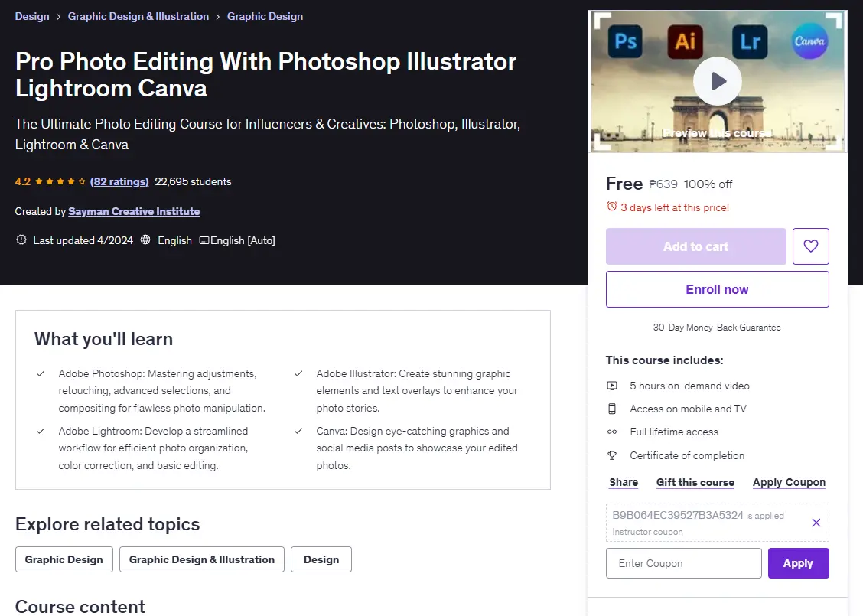Click Share link in sidebar
The height and width of the screenshot is (616, 863).
click(x=624, y=482)
